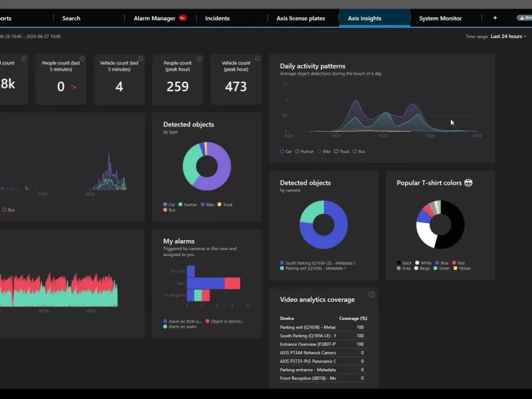This screenshot has height=399, width=532.
Task: Go to the Incidents tab
Action: (217, 18)
